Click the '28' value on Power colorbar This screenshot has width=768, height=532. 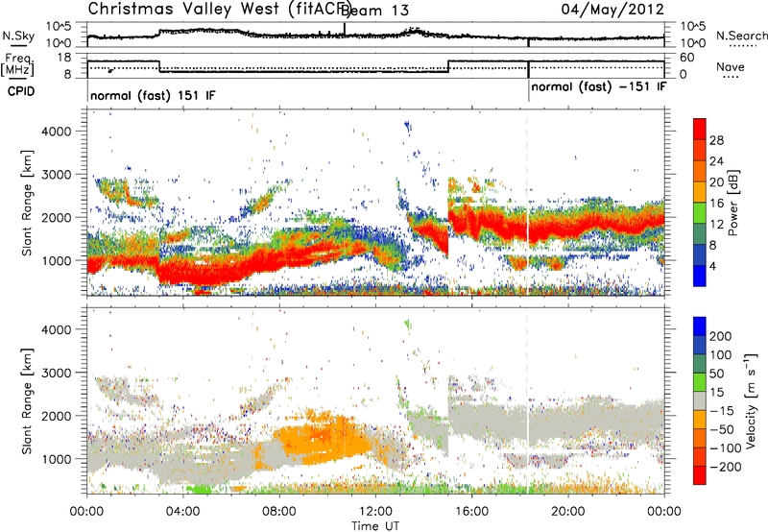(x=716, y=140)
